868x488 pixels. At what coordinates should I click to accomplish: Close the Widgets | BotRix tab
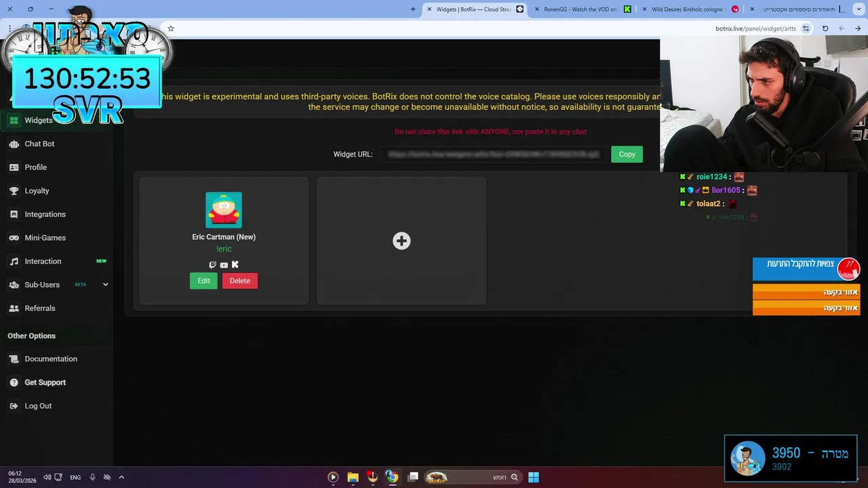point(429,9)
